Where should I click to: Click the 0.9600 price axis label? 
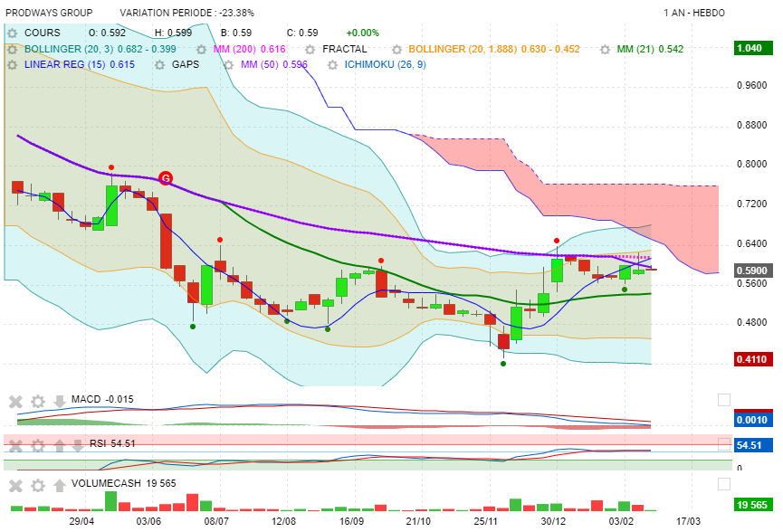(752, 85)
